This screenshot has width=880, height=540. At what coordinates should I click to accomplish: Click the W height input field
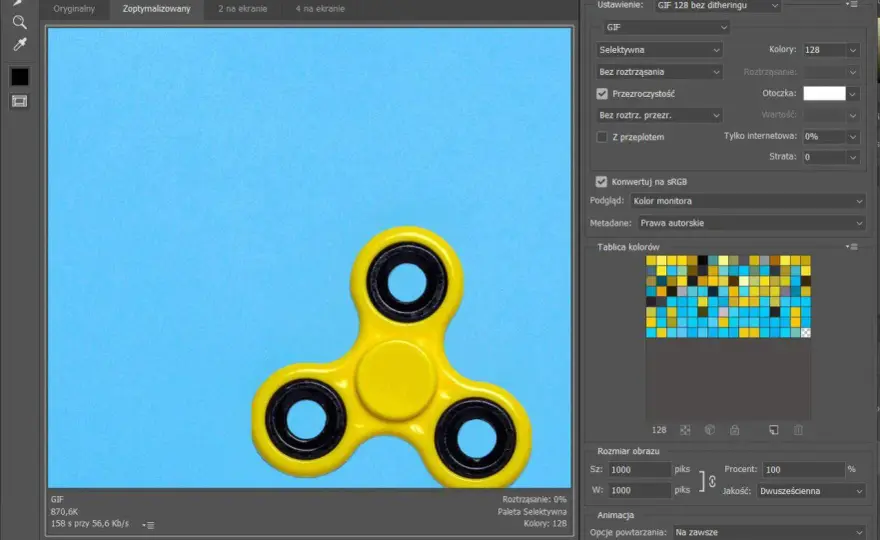click(639, 491)
